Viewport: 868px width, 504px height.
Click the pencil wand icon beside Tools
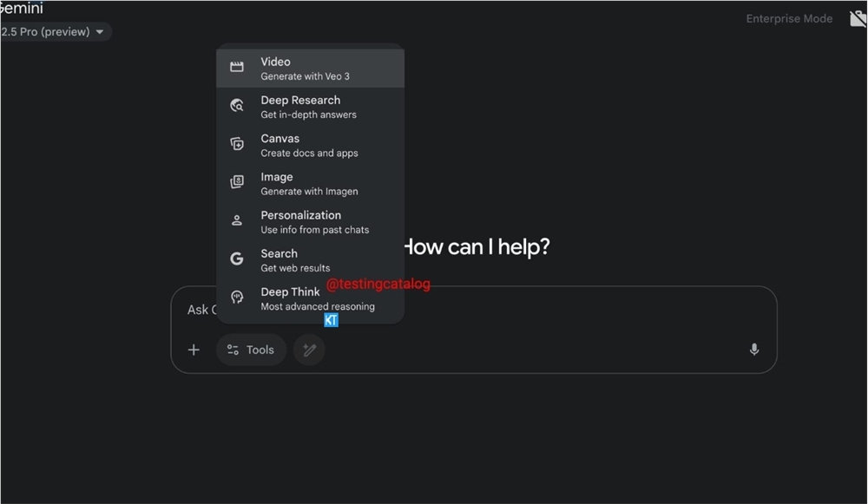pyautogui.click(x=309, y=350)
